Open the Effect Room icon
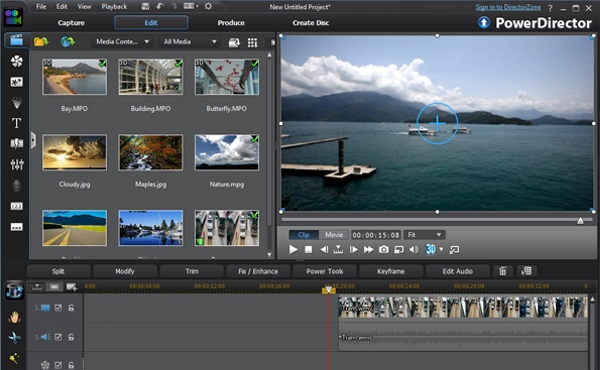 coord(16,61)
